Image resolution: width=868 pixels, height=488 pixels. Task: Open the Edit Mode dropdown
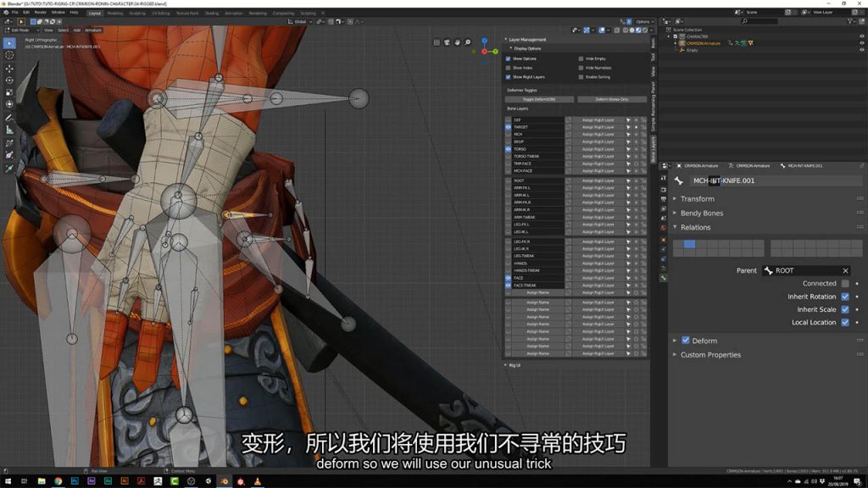(23, 30)
